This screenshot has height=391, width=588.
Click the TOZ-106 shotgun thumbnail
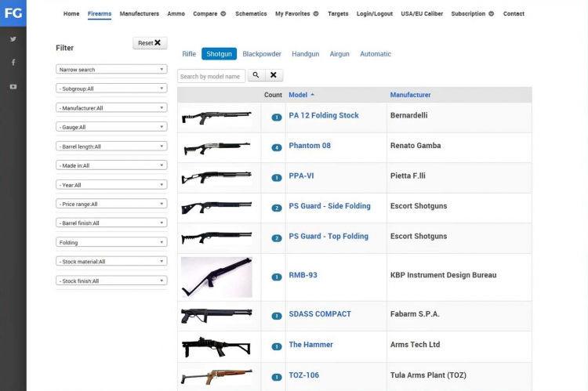[216, 377]
